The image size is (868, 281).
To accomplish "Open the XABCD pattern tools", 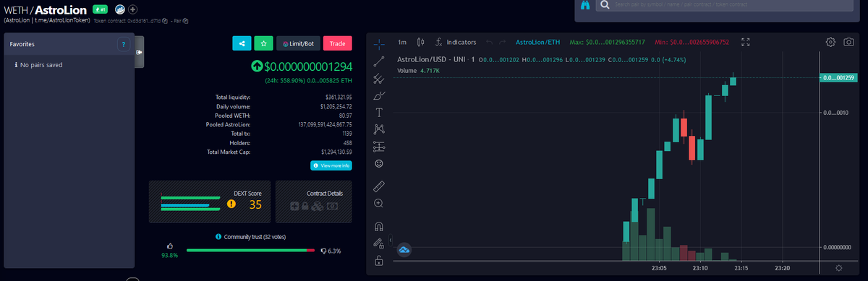I will pos(379,130).
